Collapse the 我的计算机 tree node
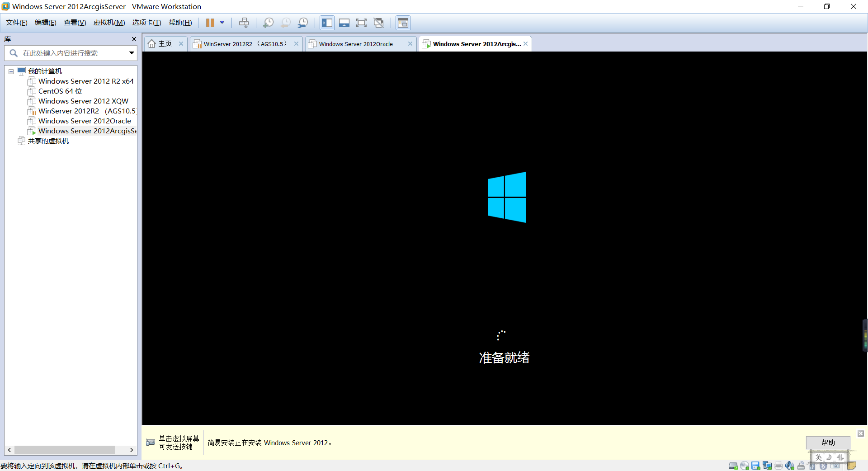 click(11, 71)
